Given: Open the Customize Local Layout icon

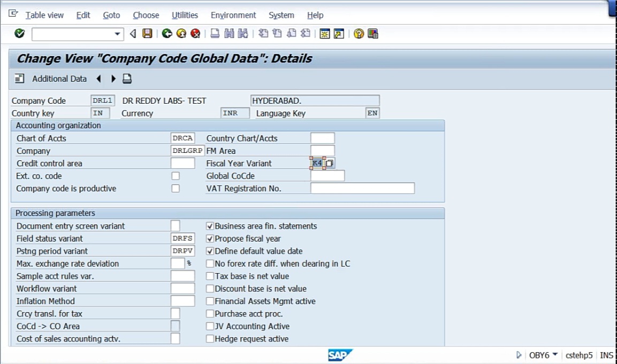Looking at the screenshot, I should click(x=372, y=34).
